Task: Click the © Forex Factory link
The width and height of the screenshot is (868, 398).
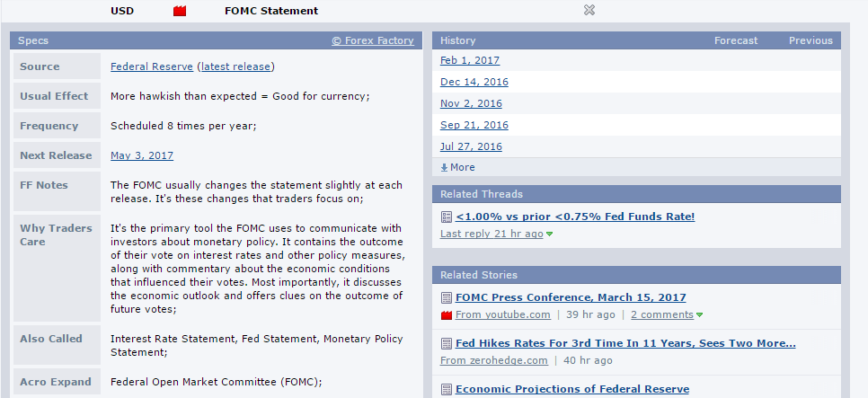Action: [373, 40]
